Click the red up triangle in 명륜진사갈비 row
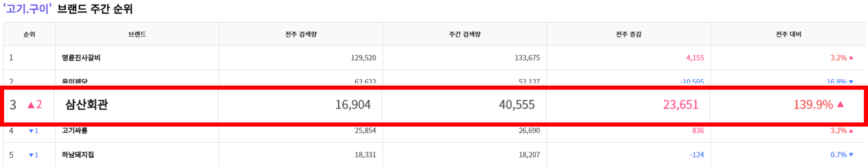868x167 pixels. (x=851, y=58)
